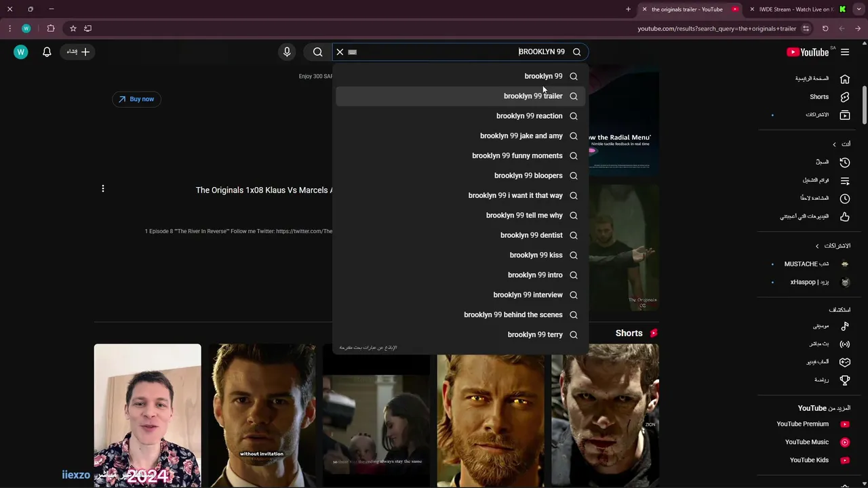Open the MUSTACHE channel subscription
868x488 pixels.
810,264
